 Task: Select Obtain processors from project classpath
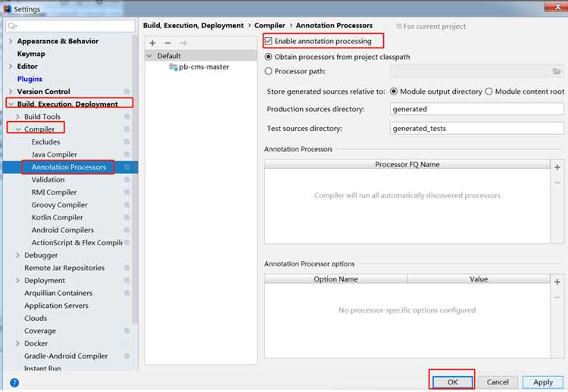[x=268, y=57]
